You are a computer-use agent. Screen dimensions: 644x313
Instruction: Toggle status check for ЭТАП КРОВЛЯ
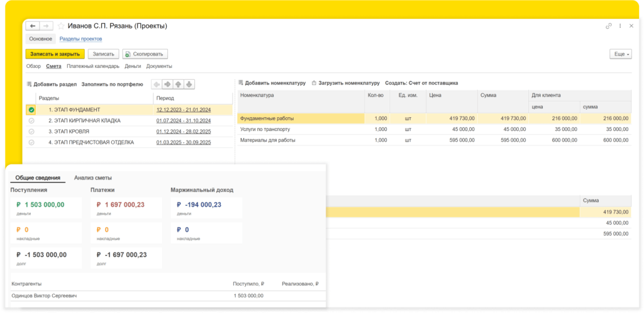pos(31,132)
